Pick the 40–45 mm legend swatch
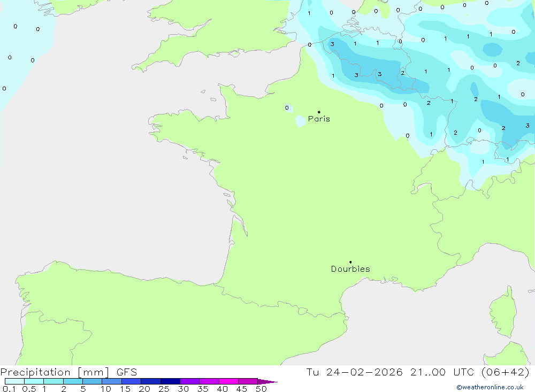 pos(228,381)
